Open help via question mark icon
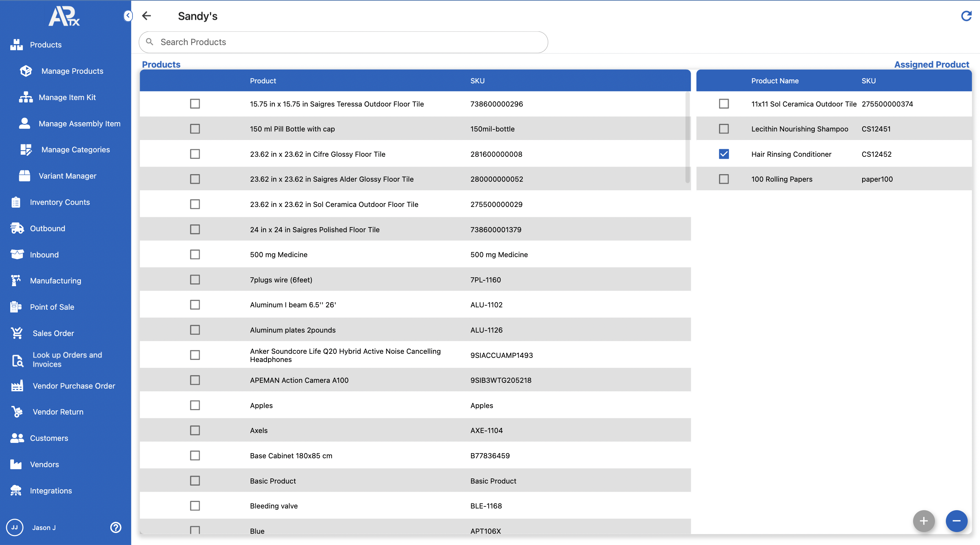This screenshot has height=545, width=980. click(116, 527)
